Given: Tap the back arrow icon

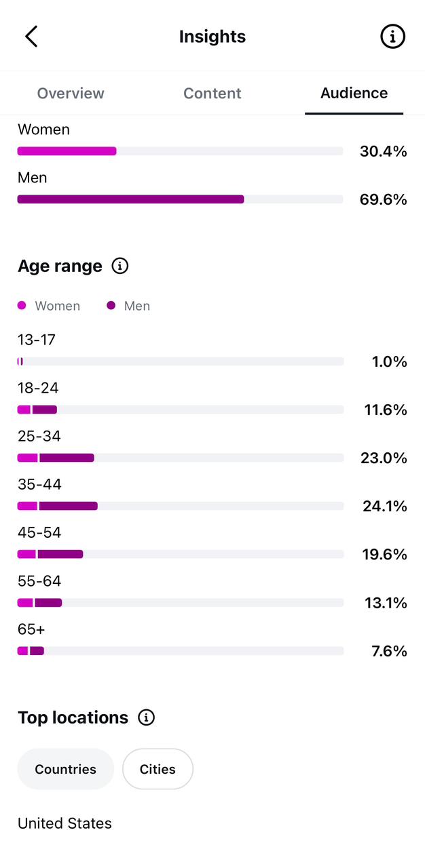Looking at the screenshot, I should (31, 36).
